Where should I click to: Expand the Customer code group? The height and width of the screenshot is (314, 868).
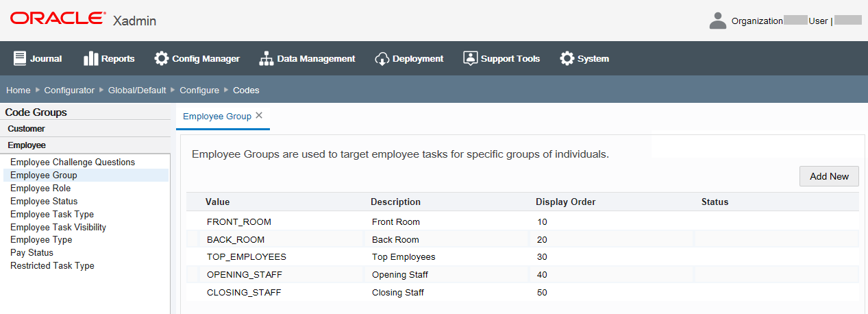[x=27, y=128]
